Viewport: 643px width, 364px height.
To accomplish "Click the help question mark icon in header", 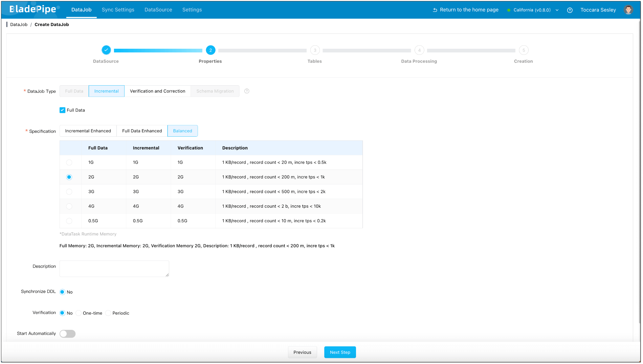I will 570,10.
